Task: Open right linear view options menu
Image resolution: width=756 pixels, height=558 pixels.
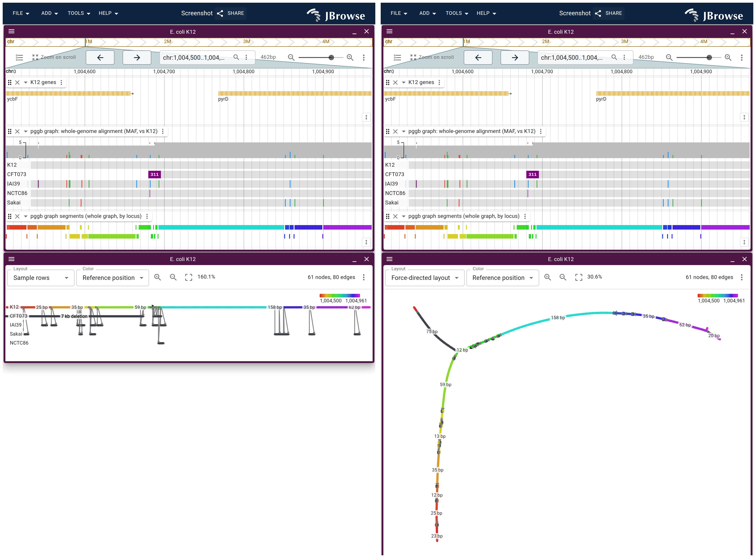Action: pyautogui.click(x=742, y=58)
